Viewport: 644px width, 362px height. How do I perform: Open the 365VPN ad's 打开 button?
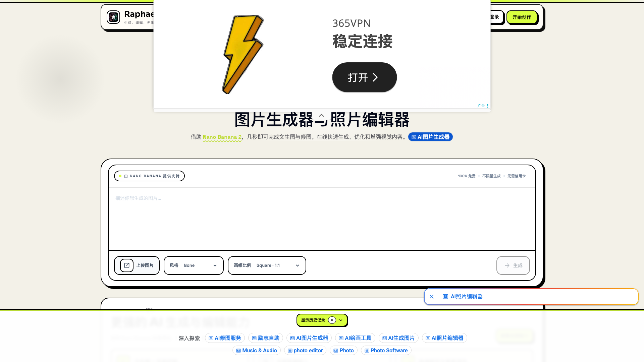pos(364,77)
